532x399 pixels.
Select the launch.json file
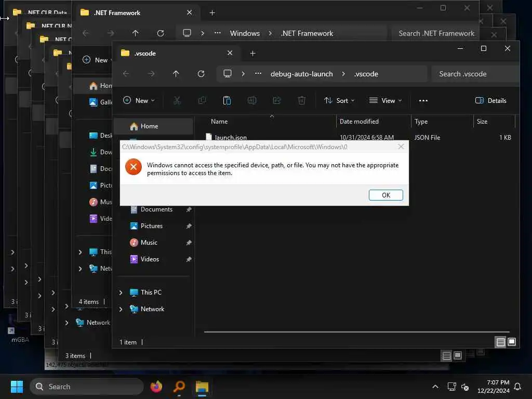pos(231,137)
